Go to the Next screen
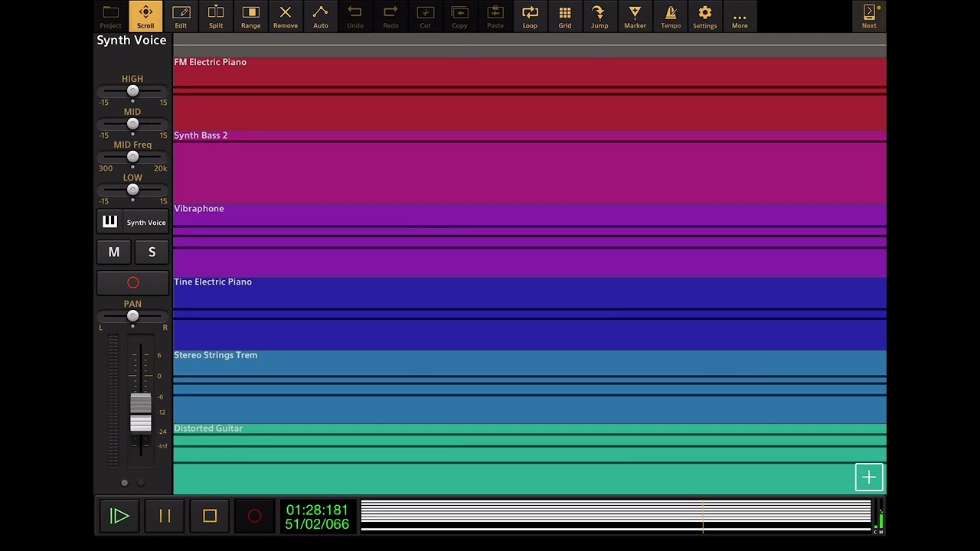 click(869, 16)
